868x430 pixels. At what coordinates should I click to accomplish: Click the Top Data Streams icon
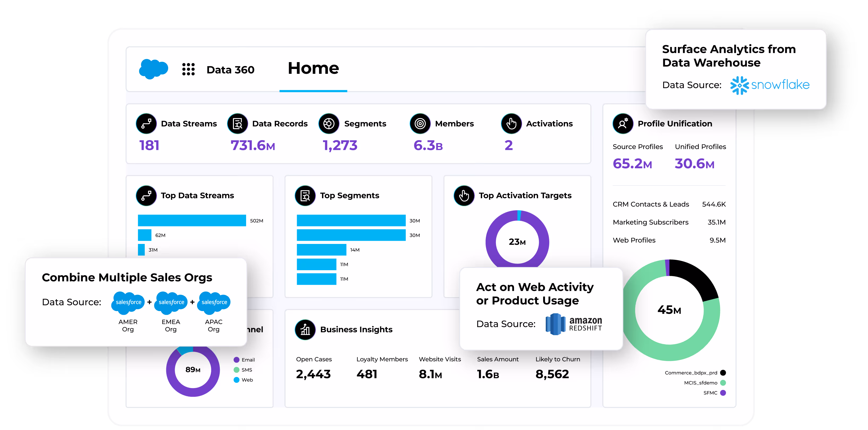(x=146, y=196)
